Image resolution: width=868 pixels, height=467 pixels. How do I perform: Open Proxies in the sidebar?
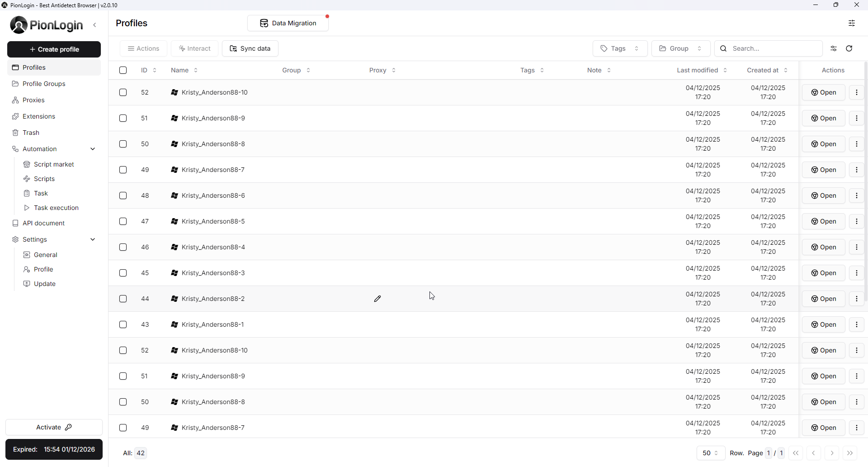point(33,100)
